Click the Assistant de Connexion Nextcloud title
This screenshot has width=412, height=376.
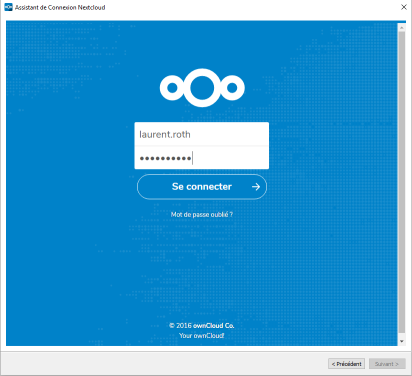click(x=60, y=7)
